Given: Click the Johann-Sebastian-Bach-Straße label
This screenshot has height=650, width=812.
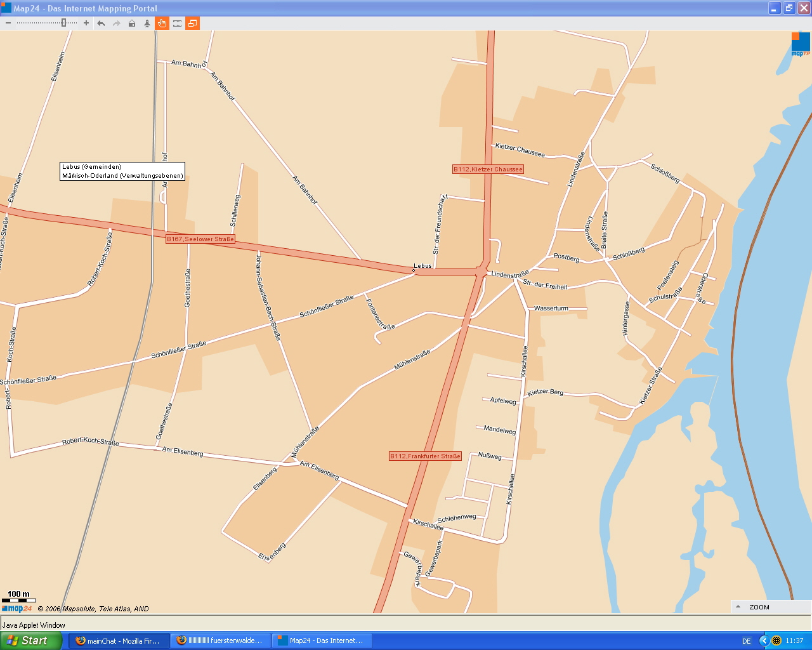Looking at the screenshot, I should pyautogui.click(x=268, y=297).
